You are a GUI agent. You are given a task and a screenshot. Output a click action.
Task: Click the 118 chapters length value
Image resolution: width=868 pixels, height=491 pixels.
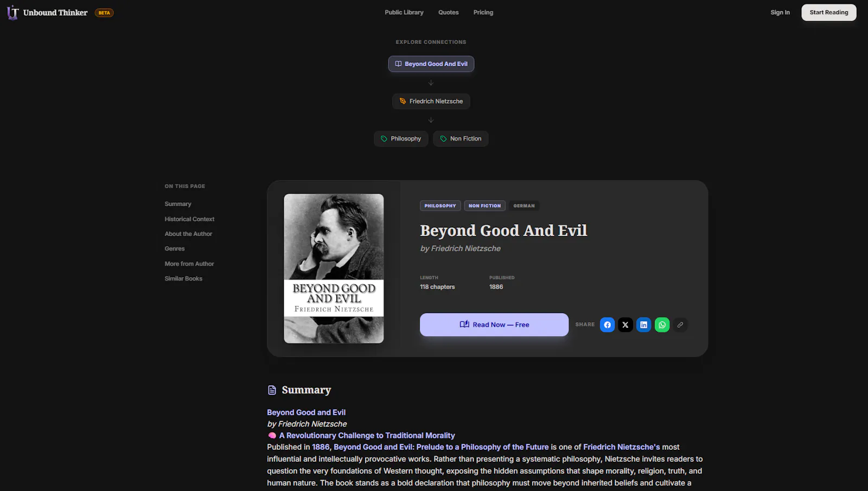pos(437,287)
